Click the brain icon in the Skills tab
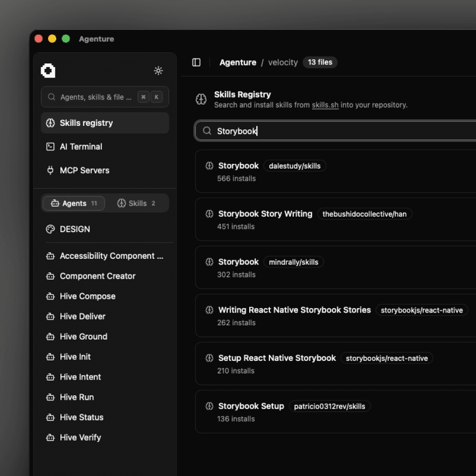 click(121, 203)
